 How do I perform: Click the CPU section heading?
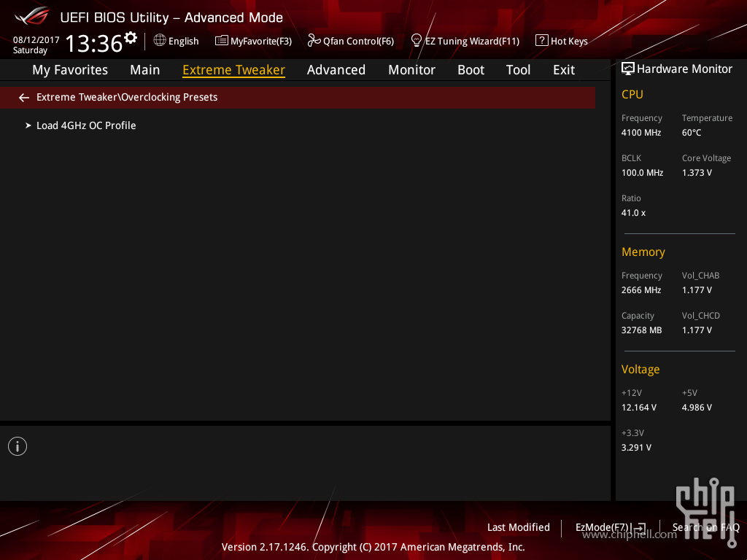tap(632, 94)
